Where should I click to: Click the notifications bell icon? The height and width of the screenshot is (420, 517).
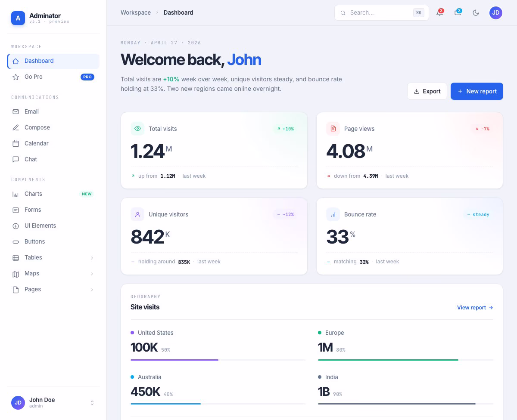click(x=439, y=12)
